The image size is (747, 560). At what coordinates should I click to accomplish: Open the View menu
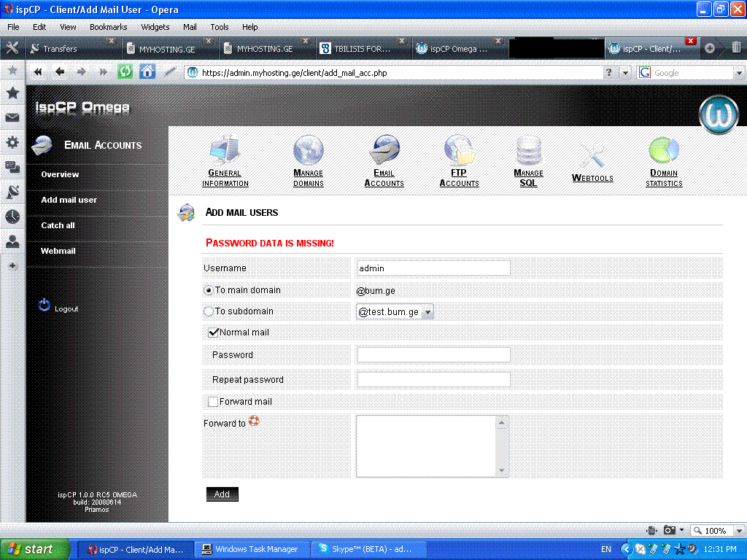point(68,27)
